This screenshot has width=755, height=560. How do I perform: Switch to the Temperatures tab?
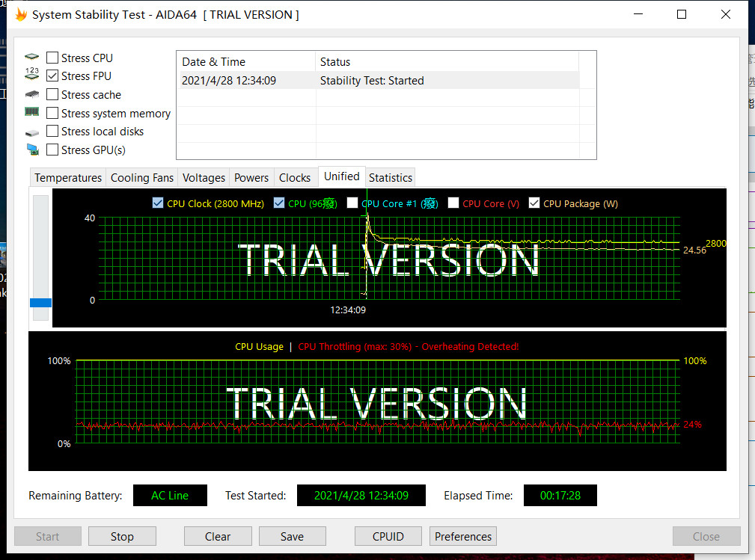(68, 177)
